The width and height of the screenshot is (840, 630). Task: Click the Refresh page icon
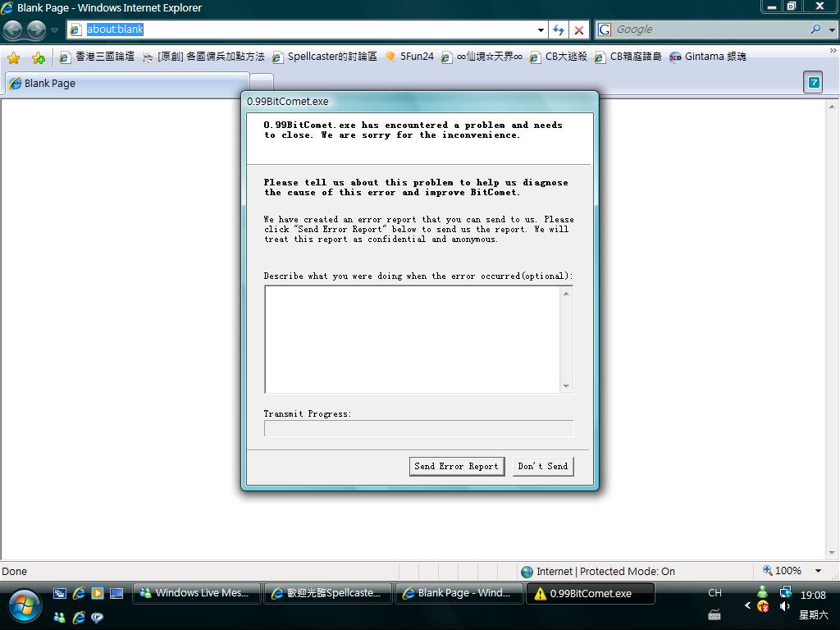558,30
